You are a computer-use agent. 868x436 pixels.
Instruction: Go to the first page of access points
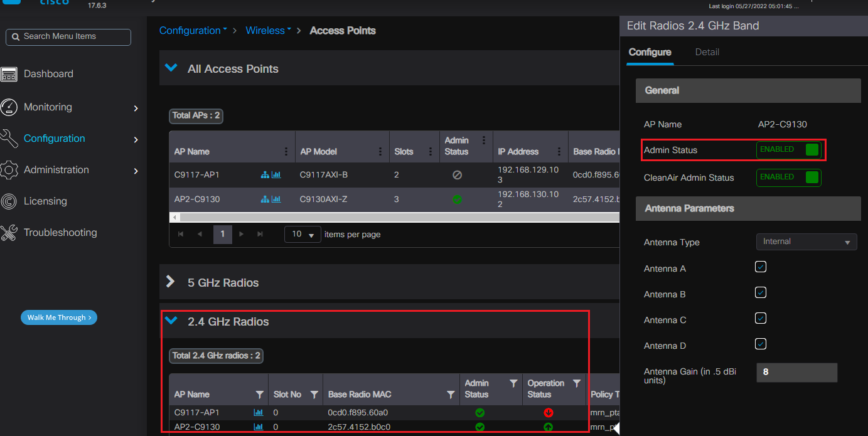tap(181, 235)
